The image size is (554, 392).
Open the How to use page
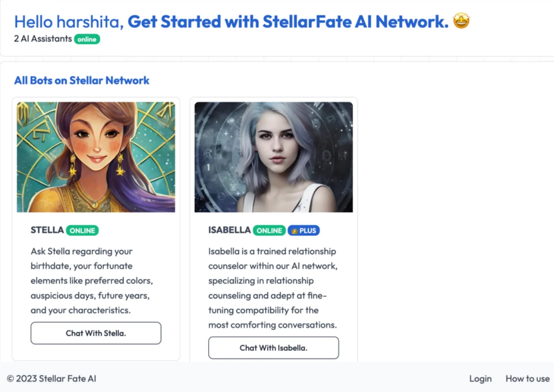tap(527, 379)
